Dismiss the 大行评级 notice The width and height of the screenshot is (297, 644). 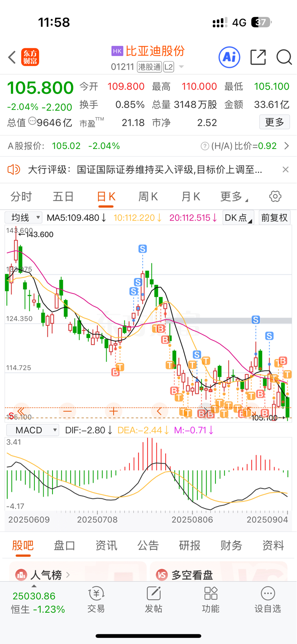[285, 169]
